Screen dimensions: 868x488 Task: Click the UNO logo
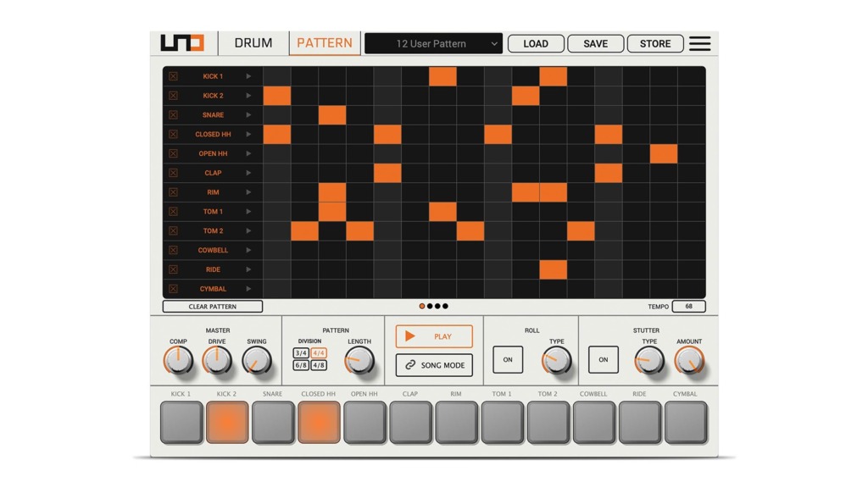click(x=183, y=42)
